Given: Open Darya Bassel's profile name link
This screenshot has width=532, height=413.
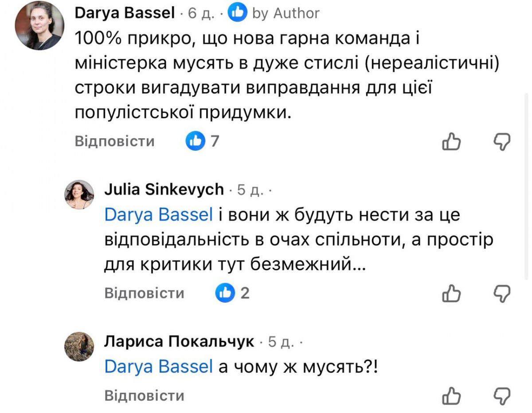Looking at the screenshot, I should tap(125, 13).
